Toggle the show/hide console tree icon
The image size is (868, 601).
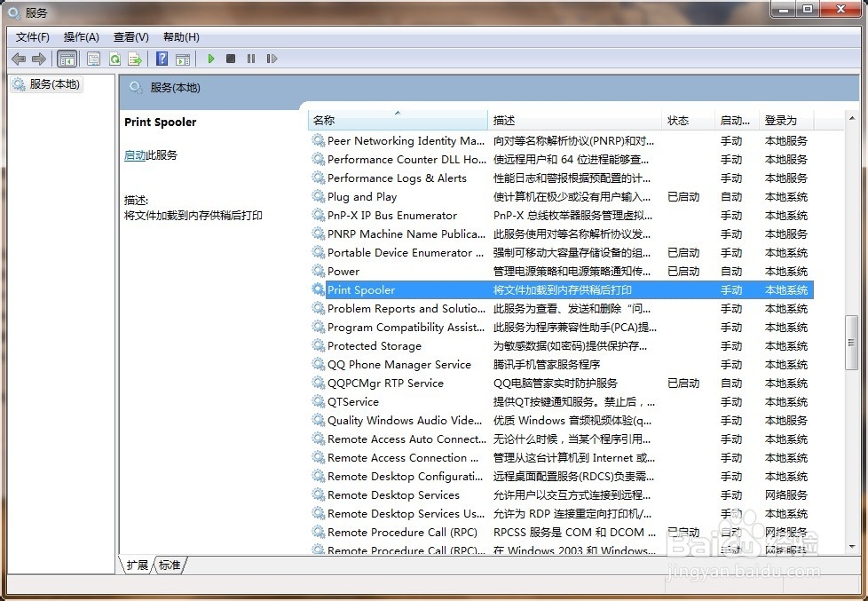(67, 59)
